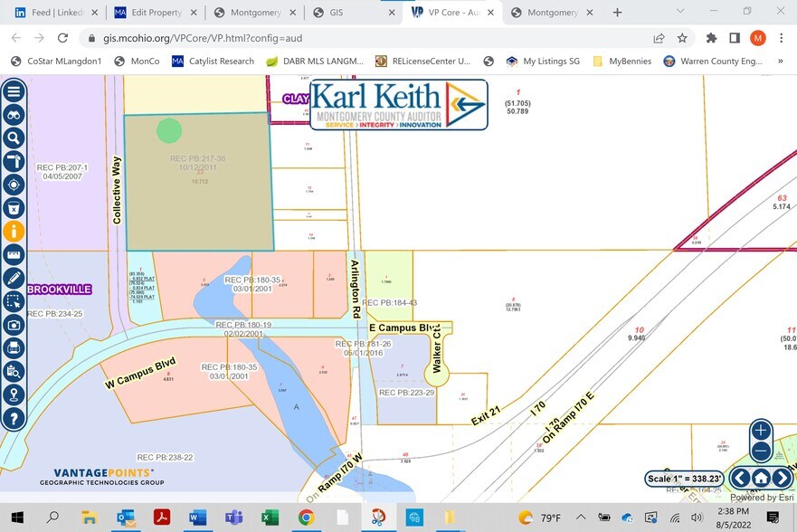The height and width of the screenshot is (532, 797).
Task: Open a new browser tab
Action: 617,12
